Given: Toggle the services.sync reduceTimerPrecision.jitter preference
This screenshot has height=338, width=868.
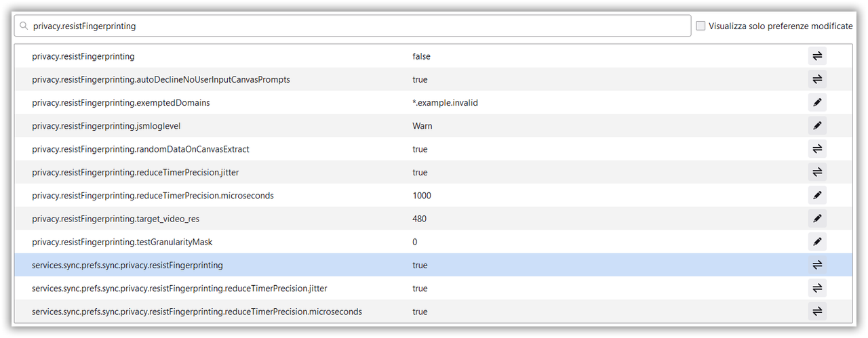Looking at the screenshot, I should 817,288.
